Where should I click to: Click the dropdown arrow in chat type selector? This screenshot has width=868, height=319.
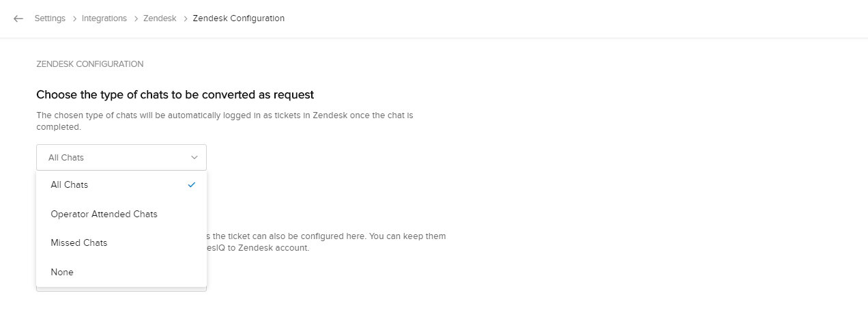[x=194, y=157]
